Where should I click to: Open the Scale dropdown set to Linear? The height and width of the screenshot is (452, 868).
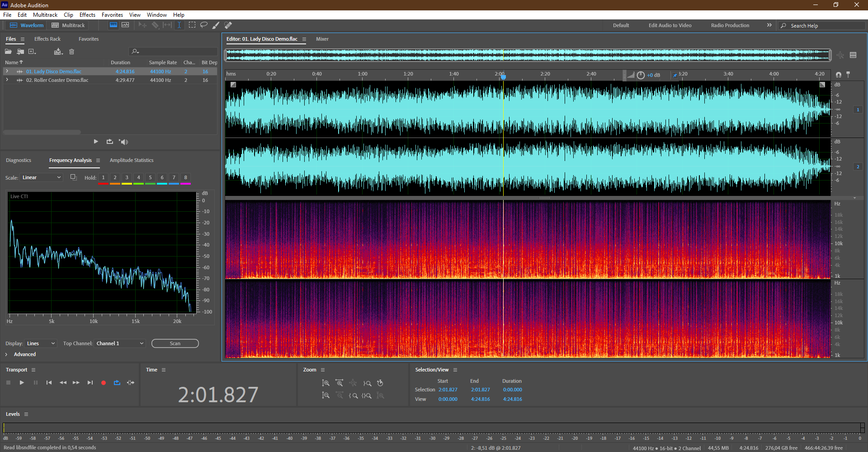coord(41,177)
